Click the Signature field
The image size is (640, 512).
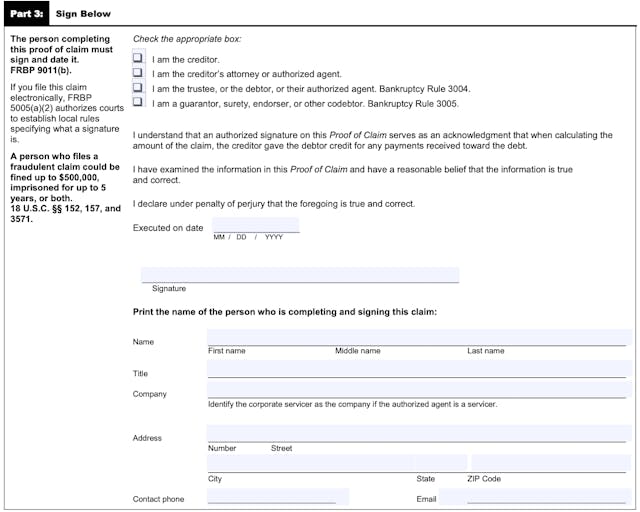pos(300,275)
